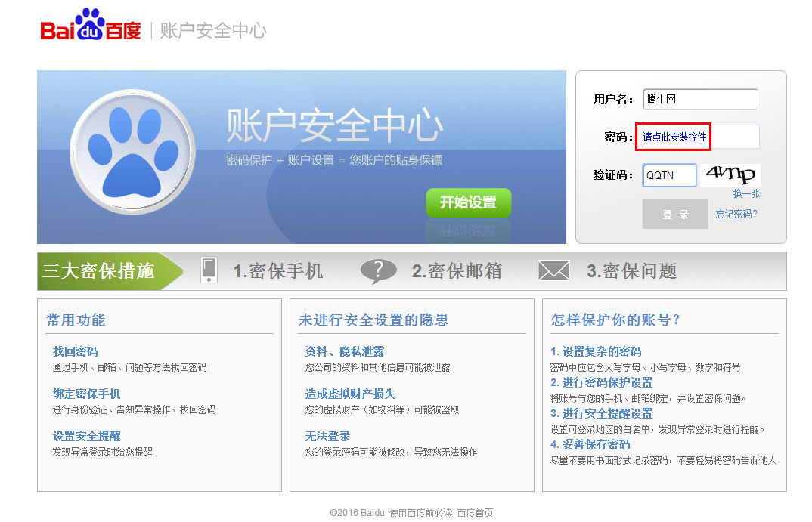812x522 pixels.
Task: Open the 找回密码 link
Action: click(x=75, y=352)
